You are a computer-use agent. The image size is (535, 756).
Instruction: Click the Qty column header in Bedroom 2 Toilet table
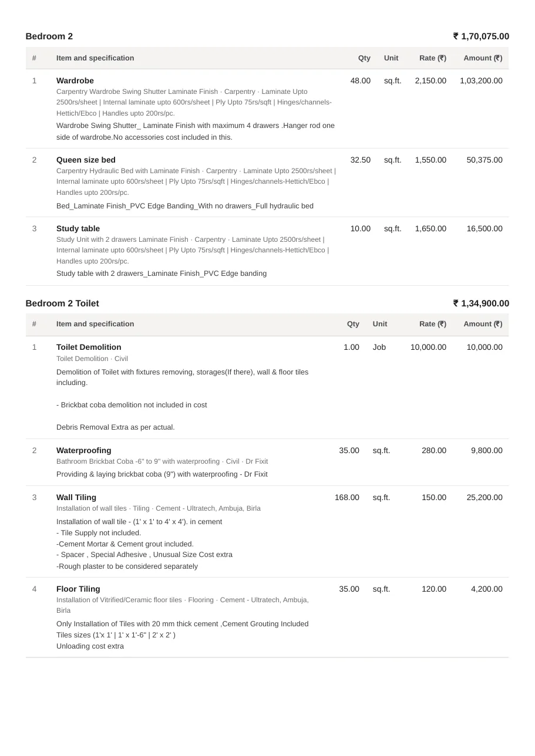pyautogui.click(x=353, y=324)
